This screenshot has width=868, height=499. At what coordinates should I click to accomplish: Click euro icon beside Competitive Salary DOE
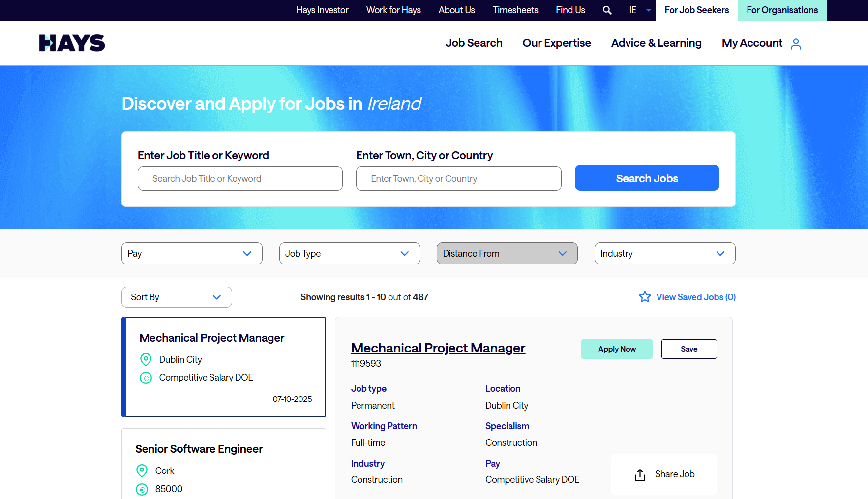146,378
